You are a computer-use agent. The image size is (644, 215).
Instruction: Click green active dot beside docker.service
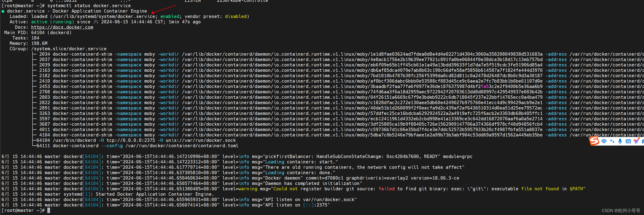[3, 11]
